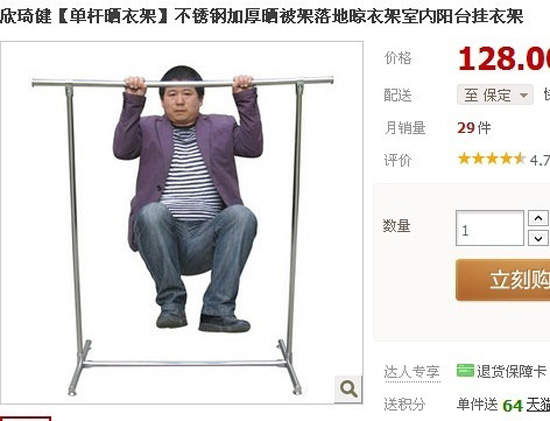Select the red-bordered thumbnail below the photo

pyautogui.click(x=25, y=419)
